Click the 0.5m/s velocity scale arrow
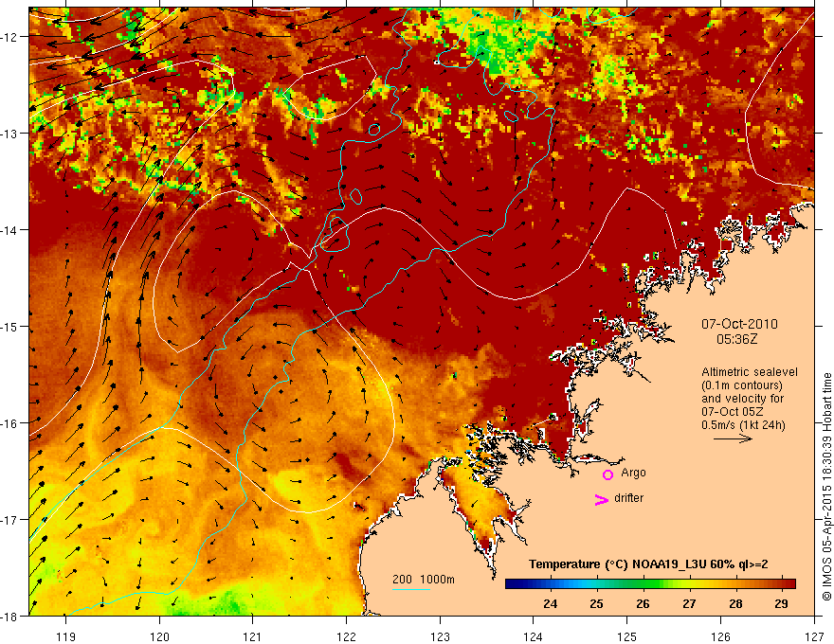The height and width of the screenshot is (644, 834). click(x=733, y=438)
